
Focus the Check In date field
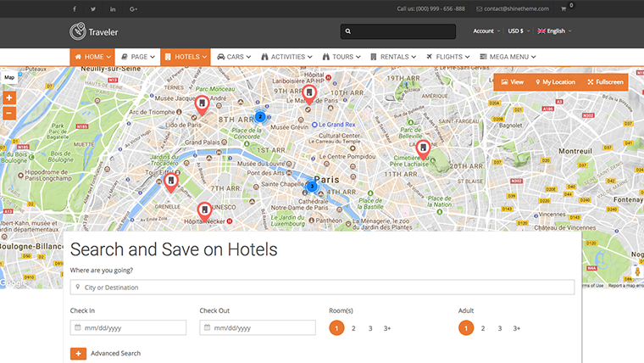(x=128, y=327)
